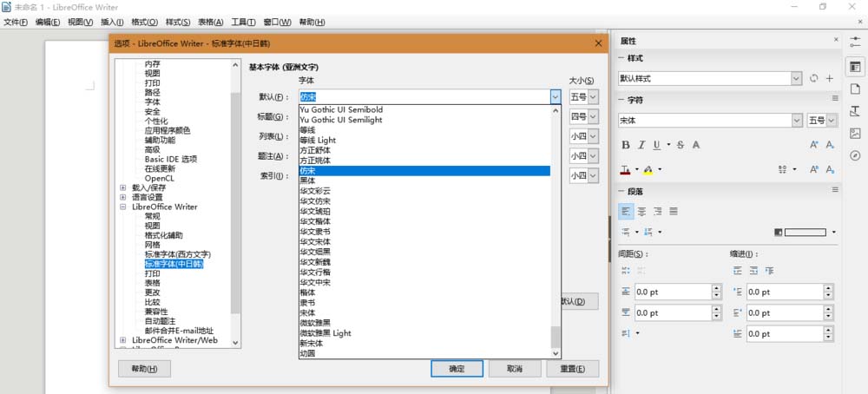Screen dimensions: 868x394
Task: Open 工具 menu
Action: [x=243, y=23]
